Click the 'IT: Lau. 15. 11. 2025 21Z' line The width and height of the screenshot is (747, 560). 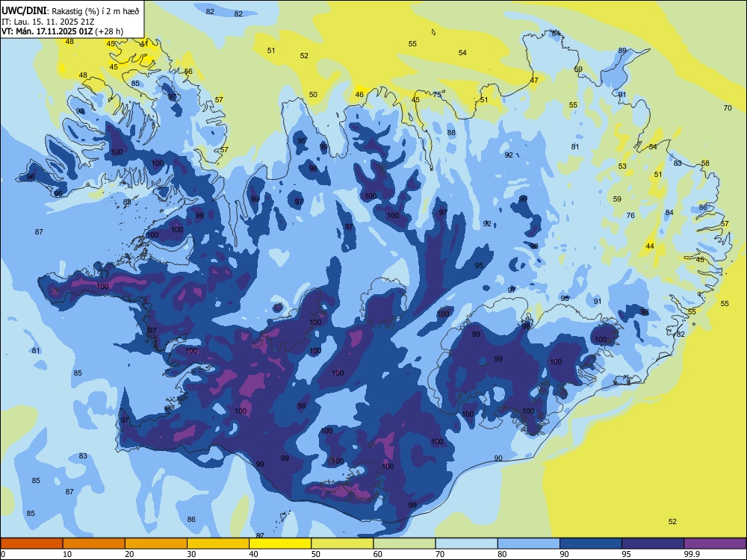coord(48,22)
